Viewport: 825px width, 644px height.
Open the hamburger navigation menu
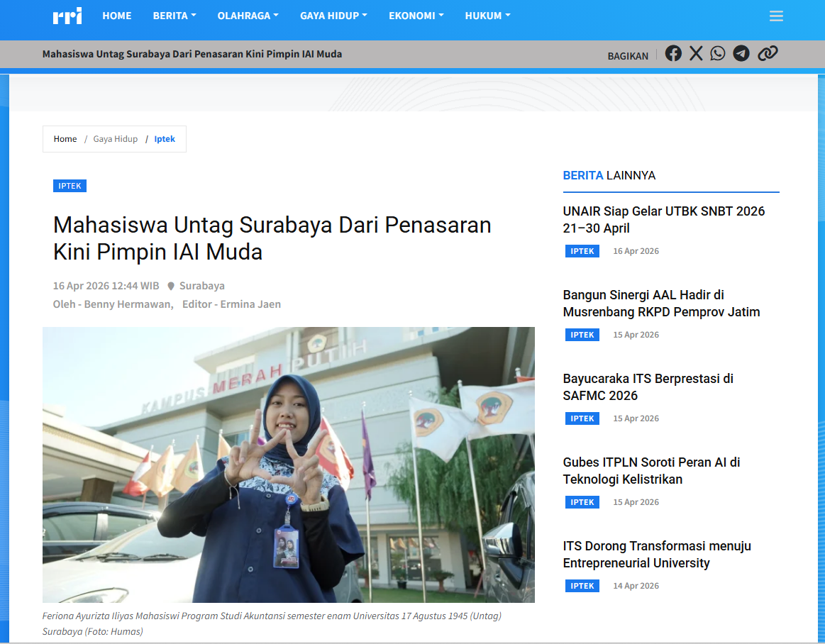(x=776, y=16)
